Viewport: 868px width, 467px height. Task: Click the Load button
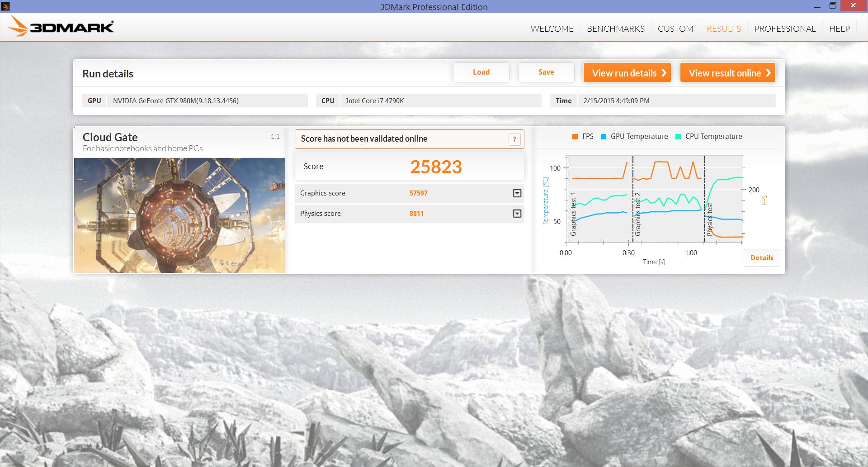(x=481, y=72)
